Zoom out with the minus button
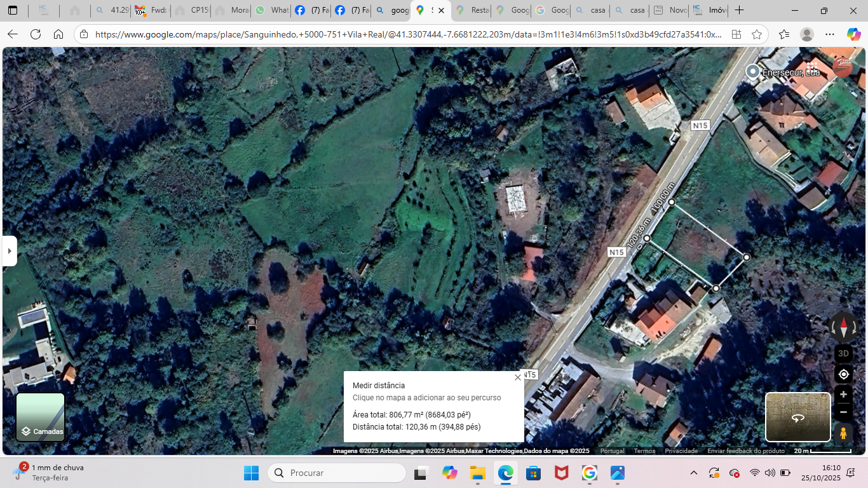The image size is (868, 488). 843,412
